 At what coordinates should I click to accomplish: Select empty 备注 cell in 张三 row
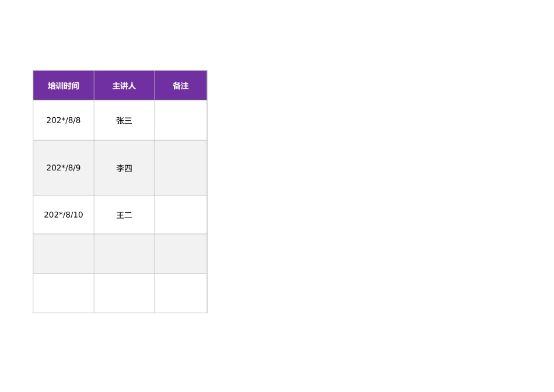[181, 120]
